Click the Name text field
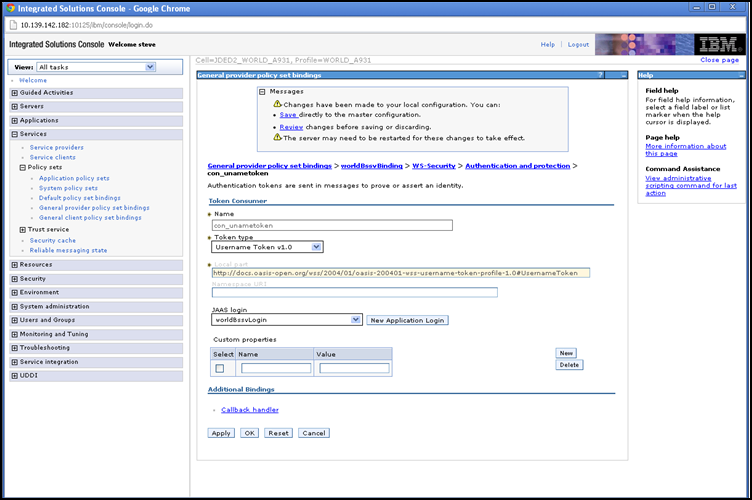Viewport: 752px width, 500px height. pyautogui.click(x=332, y=225)
